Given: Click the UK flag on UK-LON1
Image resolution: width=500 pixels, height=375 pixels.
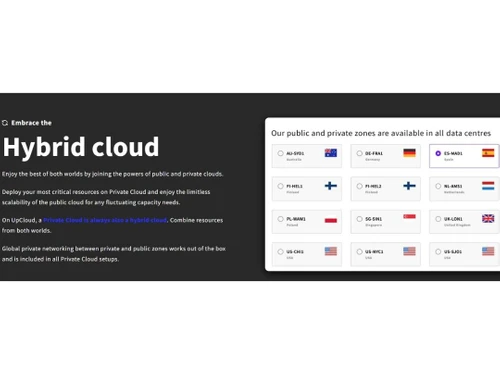Looking at the screenshot, I should pyautogui.click(x=488, y=218).
